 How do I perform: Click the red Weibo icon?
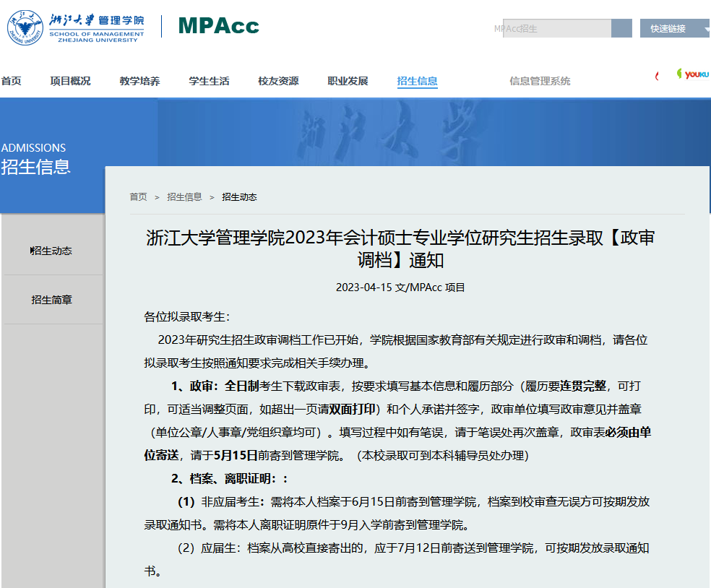pyautogui.click(x=657, y=76)
